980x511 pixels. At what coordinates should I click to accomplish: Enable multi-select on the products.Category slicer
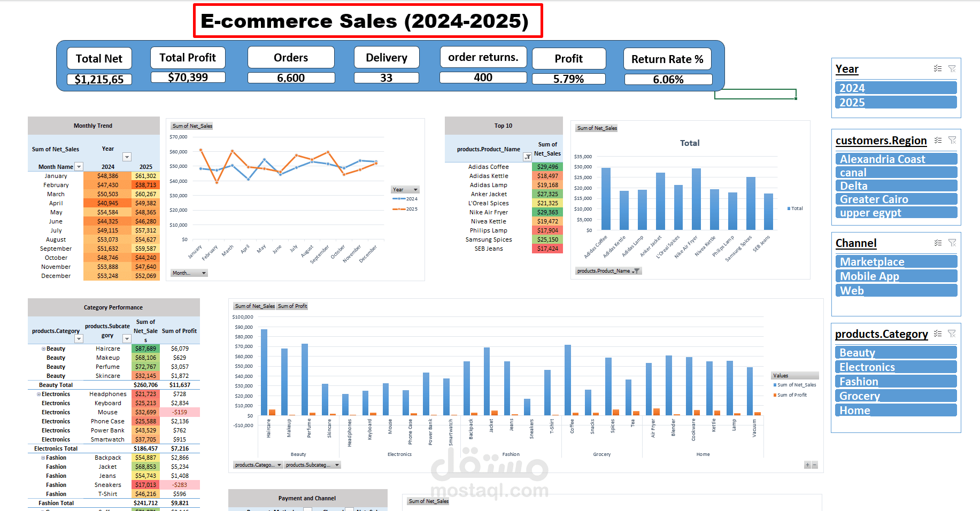tap(938, 334)
